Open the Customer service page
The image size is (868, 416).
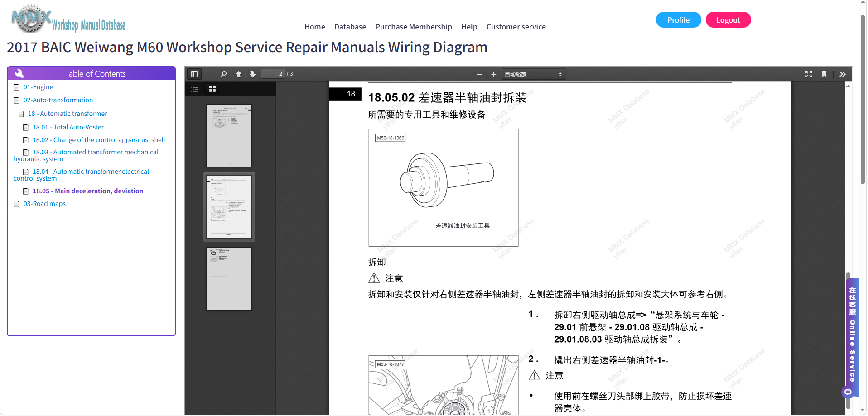(x=516, y=27)
